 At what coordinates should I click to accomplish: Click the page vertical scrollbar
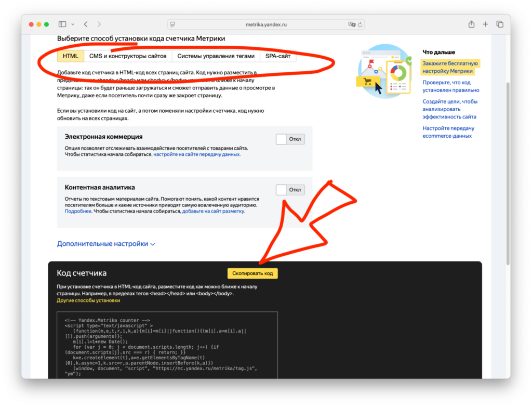(508, 173)
